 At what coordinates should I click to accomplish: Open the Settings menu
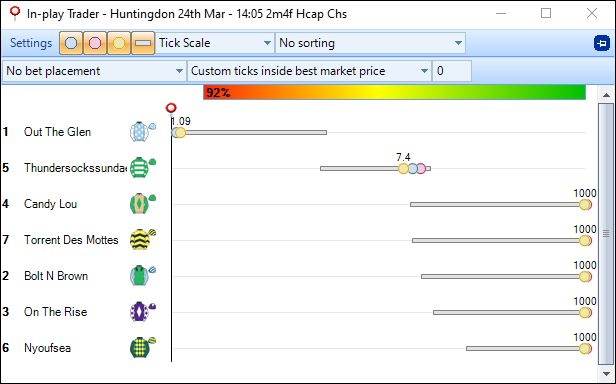coord(31,43)
